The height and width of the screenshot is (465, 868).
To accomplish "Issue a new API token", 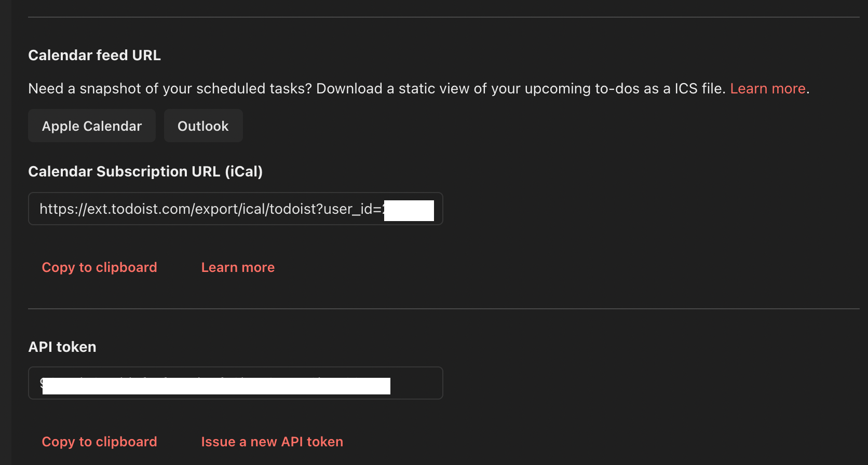I will point(272,442).
